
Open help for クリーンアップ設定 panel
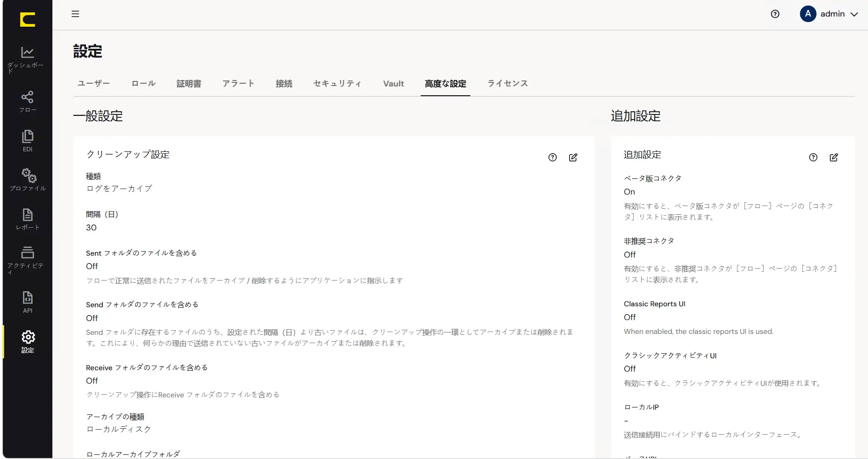click(553, 157)
